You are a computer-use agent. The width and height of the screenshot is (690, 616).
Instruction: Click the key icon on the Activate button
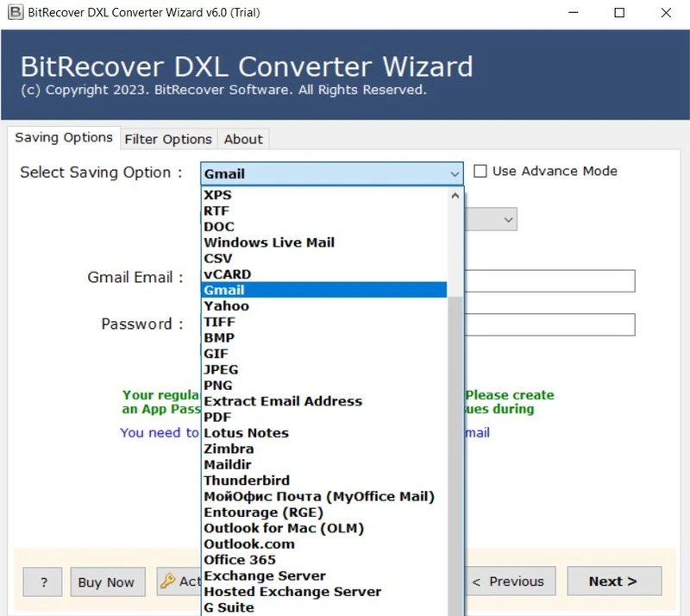click(168, 581)
